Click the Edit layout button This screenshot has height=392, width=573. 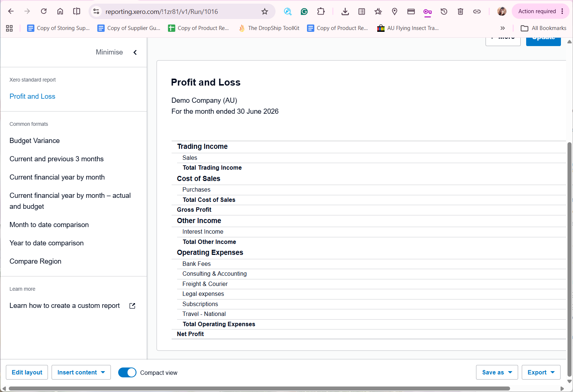click(x=27, y=372)
